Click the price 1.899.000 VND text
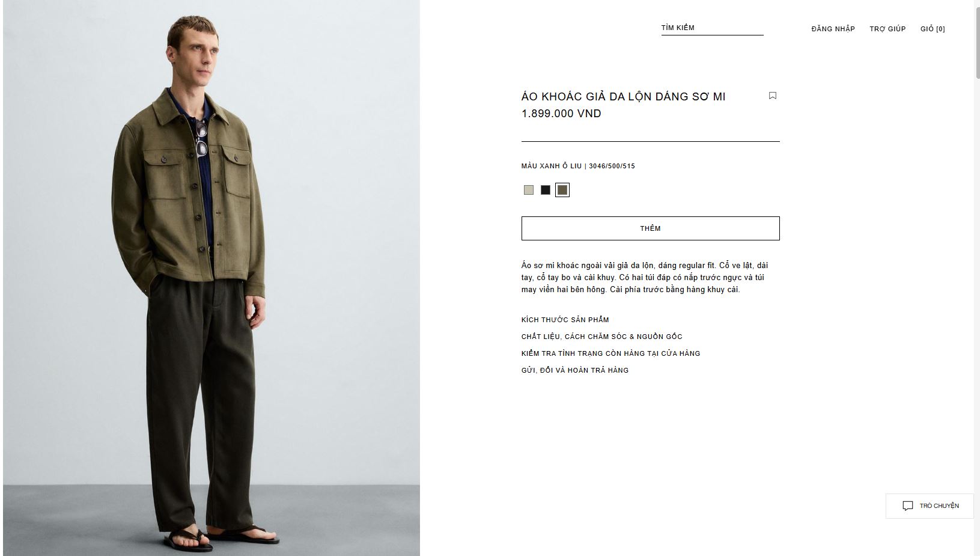980x556 pixels. click(561, 114)
